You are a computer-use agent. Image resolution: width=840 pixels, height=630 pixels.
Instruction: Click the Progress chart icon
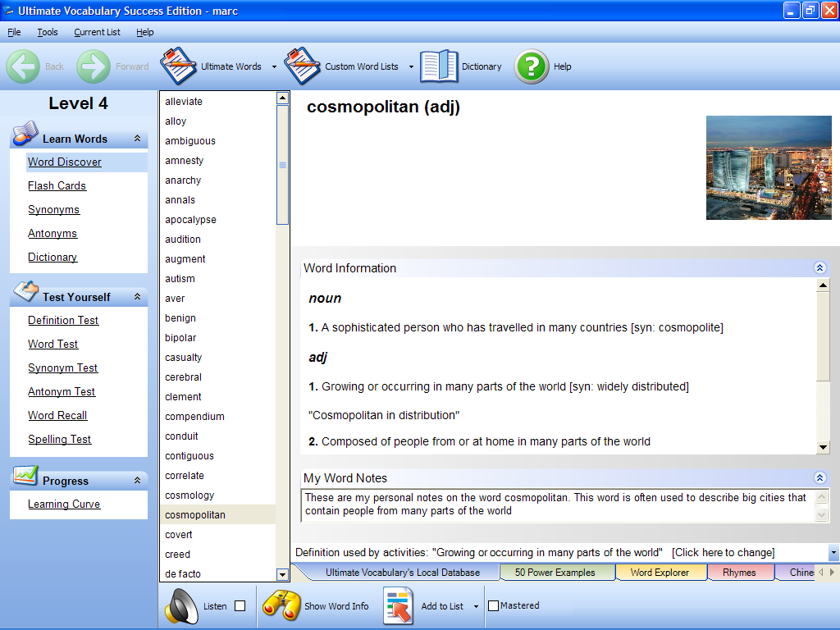click(x=25, y=475)
